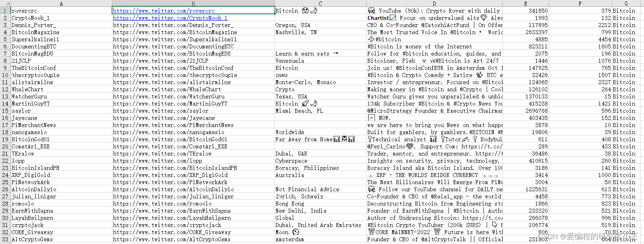Select the 'saylor' username cell
The width and height of the screenshot is (644, 244).
coord(61,111)
